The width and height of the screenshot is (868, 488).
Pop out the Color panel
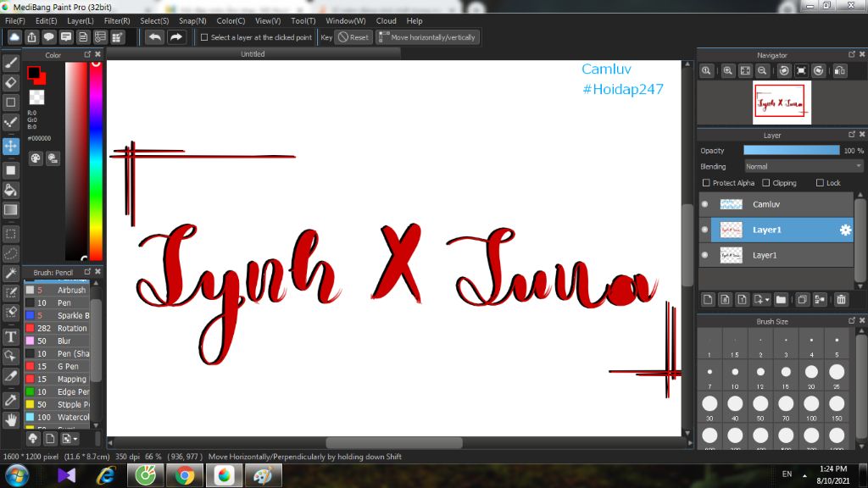[87, 54]
